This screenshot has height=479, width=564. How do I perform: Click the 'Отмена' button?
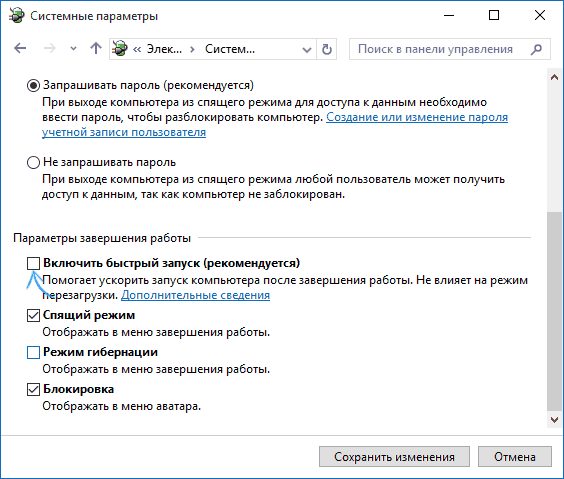515,457
